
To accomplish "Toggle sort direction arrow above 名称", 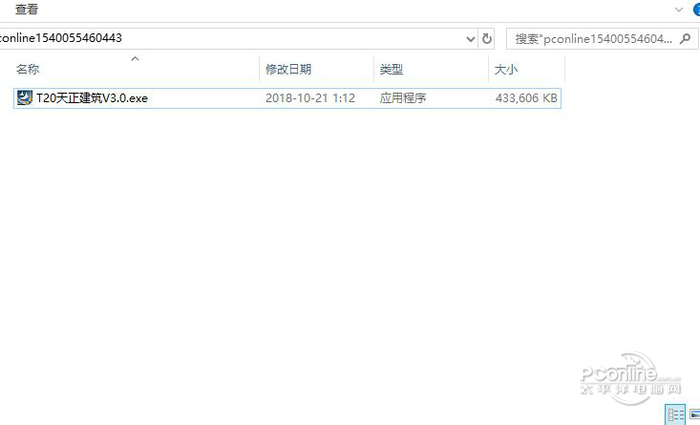I will 135,58.
